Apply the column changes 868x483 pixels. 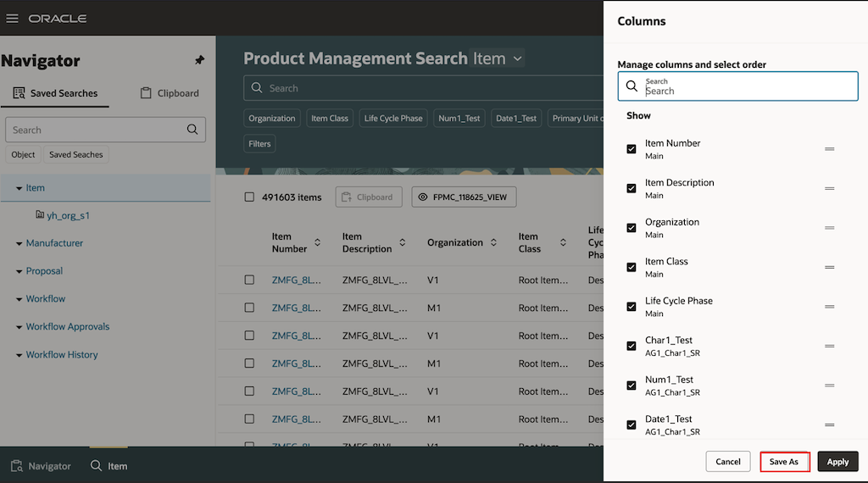pos(837,462)
